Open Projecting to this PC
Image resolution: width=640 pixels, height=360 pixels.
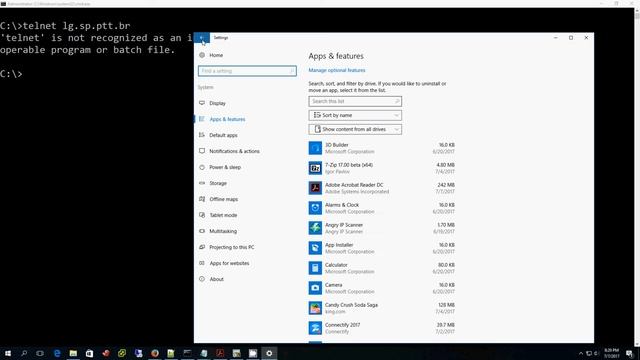[x=231, y=247]
